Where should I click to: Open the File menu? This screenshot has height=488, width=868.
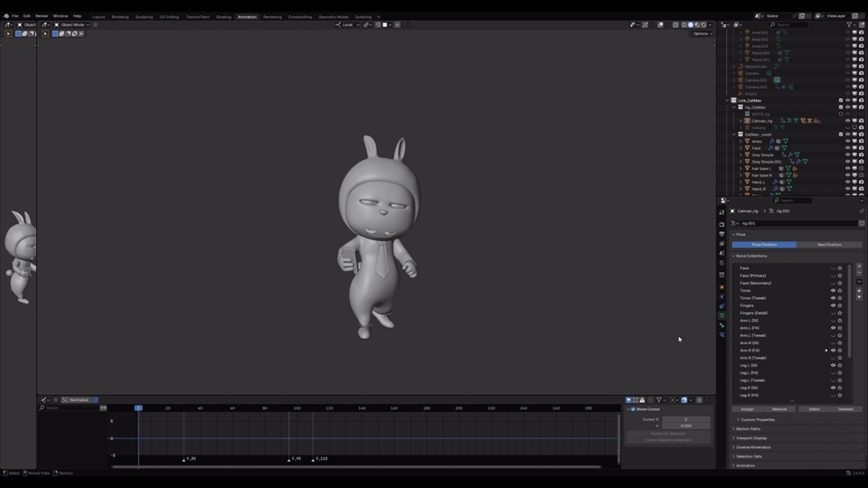(15, 16)
